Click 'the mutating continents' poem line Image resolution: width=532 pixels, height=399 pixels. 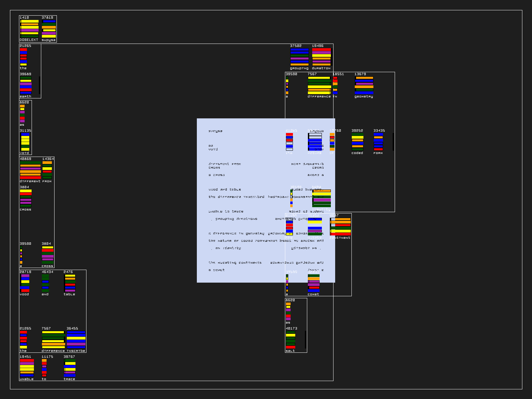coord(235,263)
